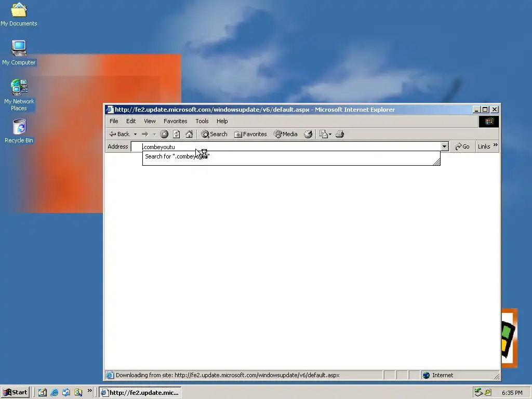Select the My Computer desktop icon
The height and width of the screenshot is (399, 532).
point(19,52)
